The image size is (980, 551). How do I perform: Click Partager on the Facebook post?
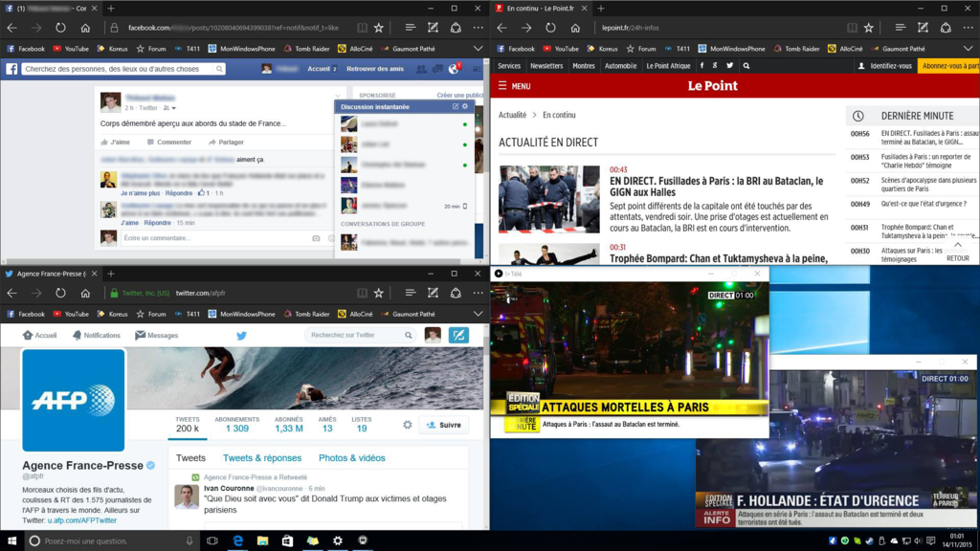pos(226,142)
